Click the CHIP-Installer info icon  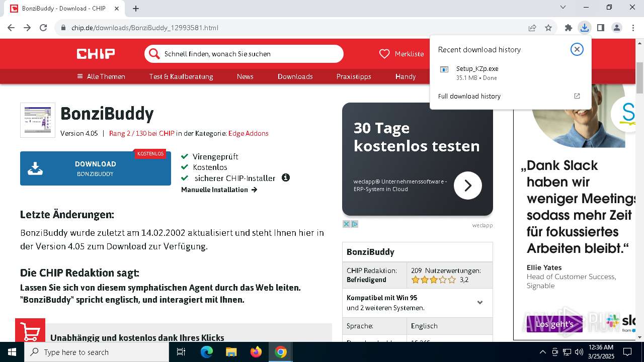(286, 177)
